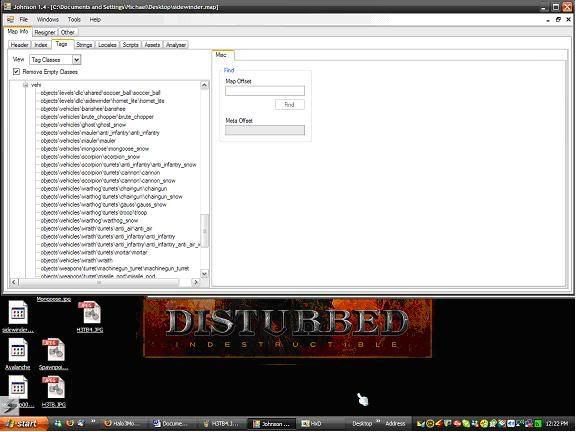Viewport: 576px width, 432px height.
Task: Select the Header tab
Action: tap(19, 44)
